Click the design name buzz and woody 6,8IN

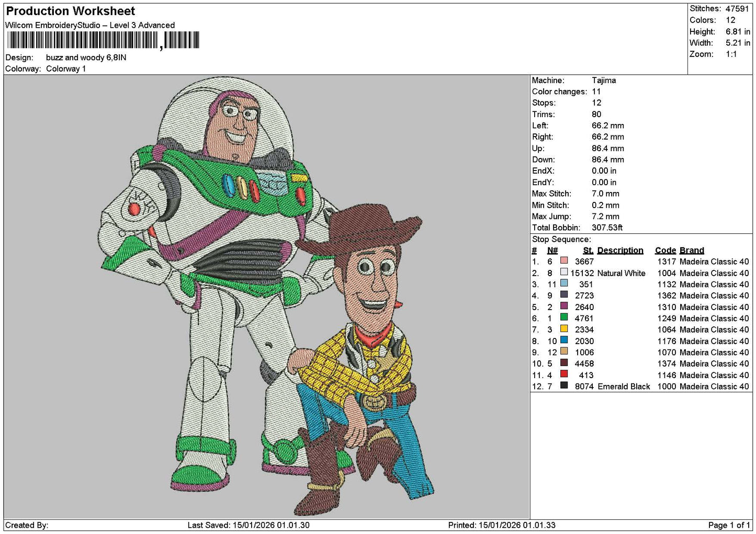tap(86, 58)
